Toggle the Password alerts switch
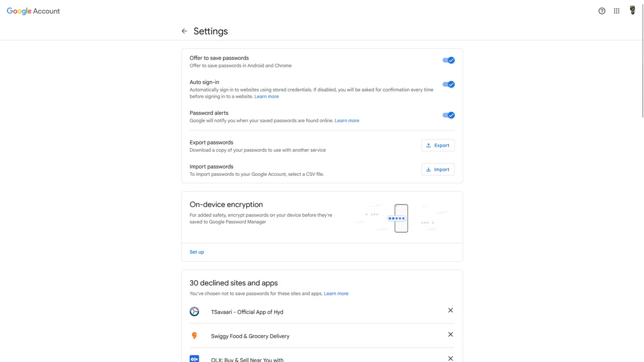This screenshot has height=362, width=644. [449, 115]
